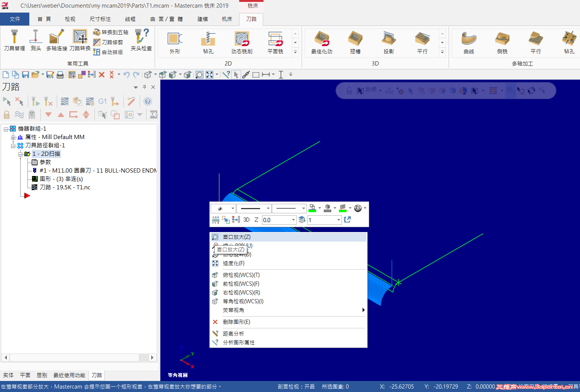Screen dimensions: 580x392
Task: Choose 挖槽 3D pocket toolpath
Action: pos(355,43)
